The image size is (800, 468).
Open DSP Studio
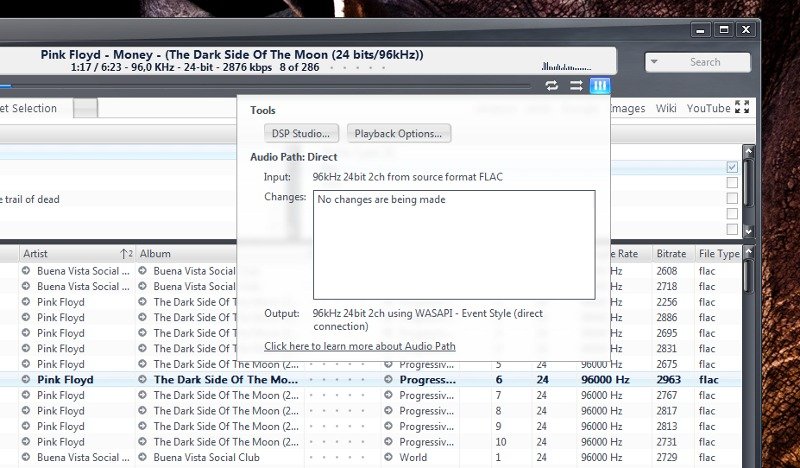coord(301,133)
